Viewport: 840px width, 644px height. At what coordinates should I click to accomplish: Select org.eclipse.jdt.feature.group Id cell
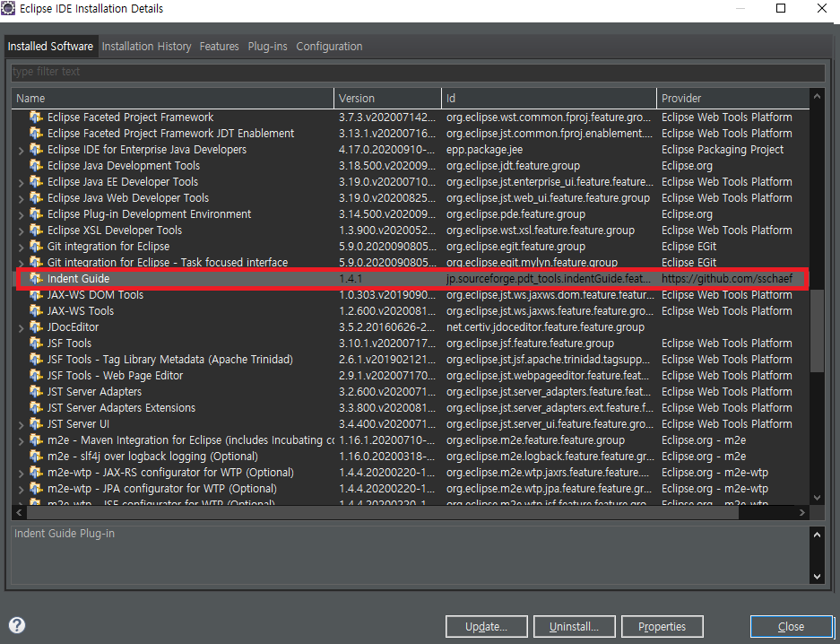550,166
